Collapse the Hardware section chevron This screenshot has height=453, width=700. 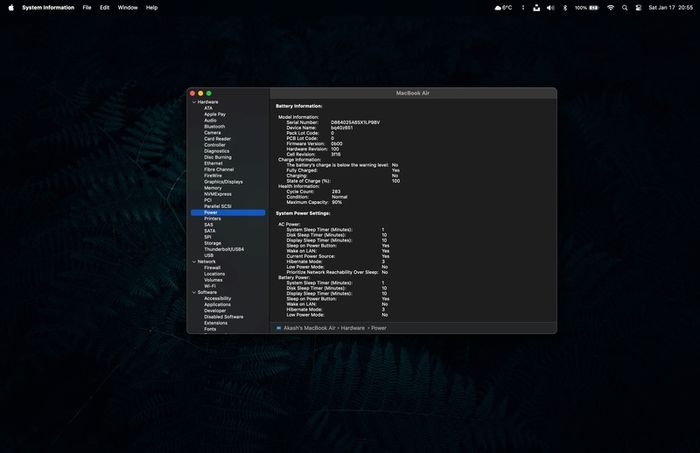[194, 102]
